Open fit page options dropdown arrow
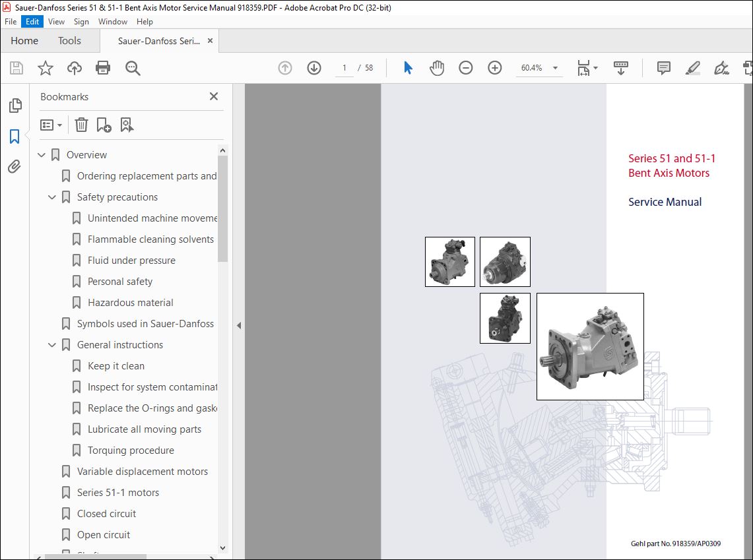This screenshot has width=753, height=560. click(595, 68)
